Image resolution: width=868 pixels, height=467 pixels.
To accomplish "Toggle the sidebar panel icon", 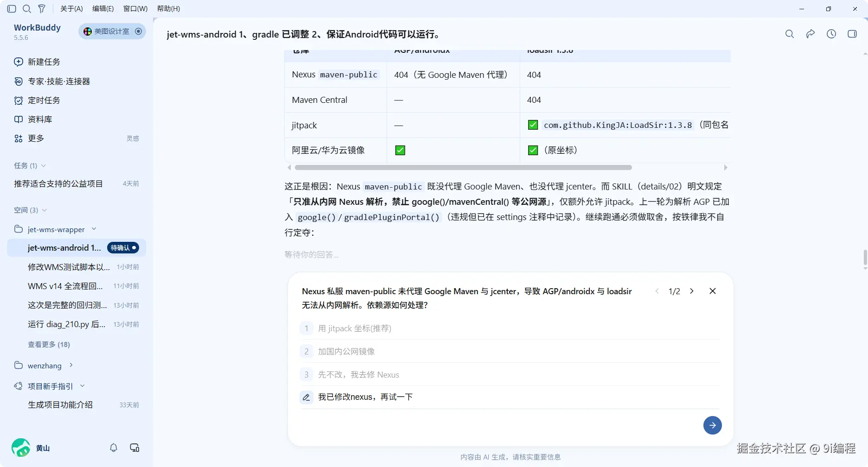I will tap(12, 9).
